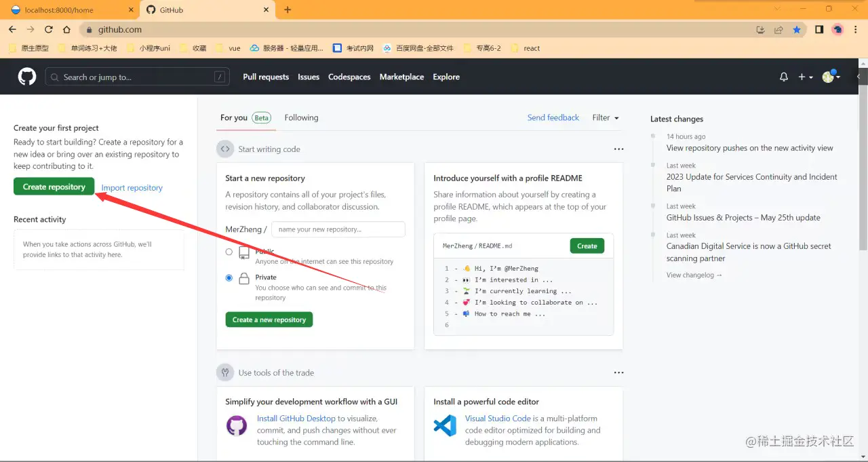Image resolution: width=868 pixels, height=462 pixels.
Task: Open Canadian Digital Service changelog entry
Action: coord(749,252)
